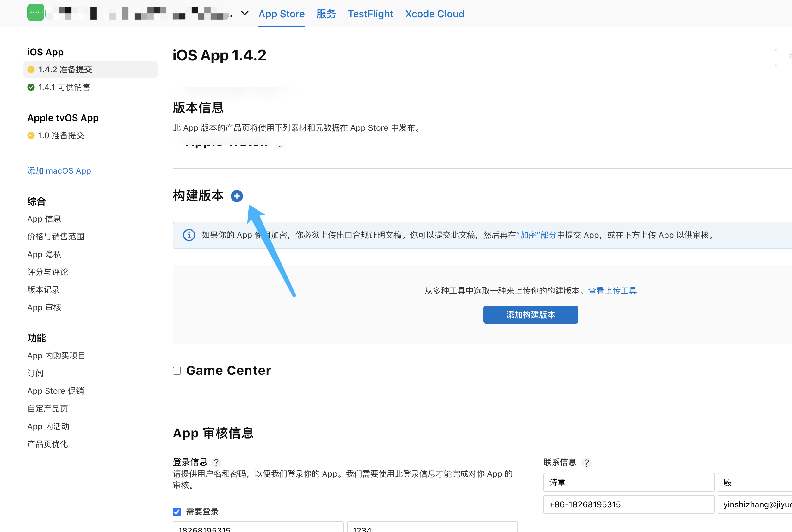Image resolution: width=792 pixels, height=532 pixels.
Task: Click the phone field +86-18268195315
Action: click(x=628, y=504)
